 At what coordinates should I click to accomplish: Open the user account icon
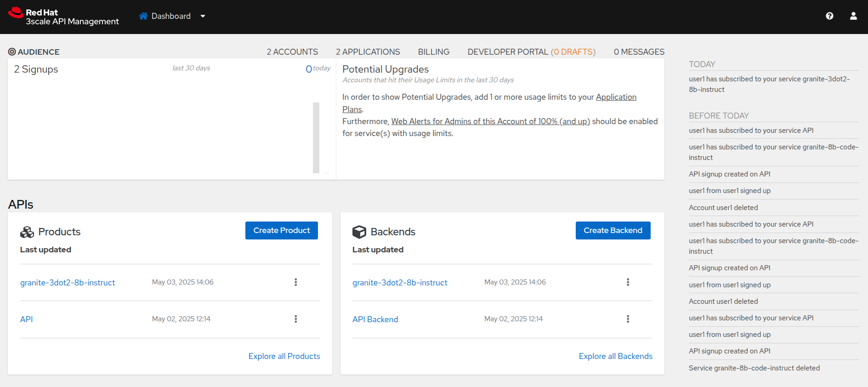(853, 16)
